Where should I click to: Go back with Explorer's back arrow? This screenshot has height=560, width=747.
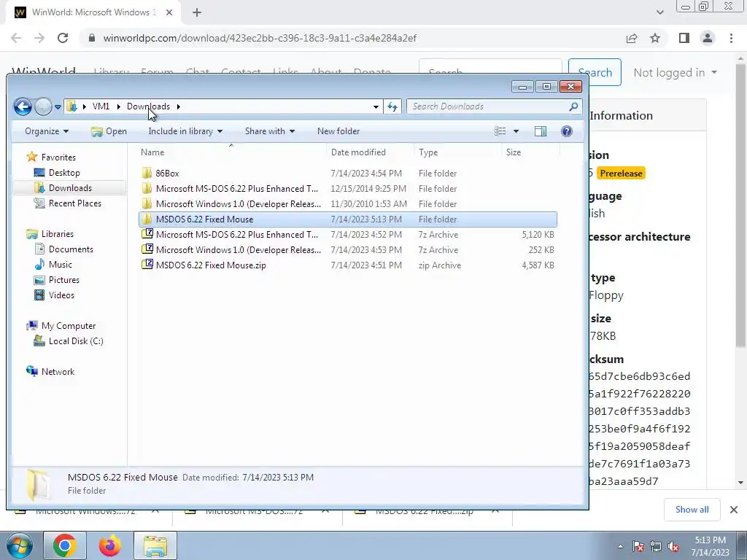point(23,106)
